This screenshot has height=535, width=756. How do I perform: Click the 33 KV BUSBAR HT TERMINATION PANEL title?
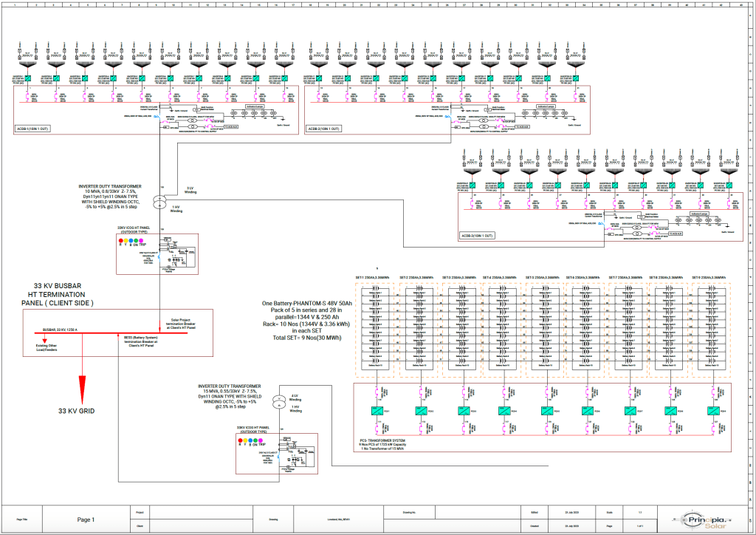57,294
